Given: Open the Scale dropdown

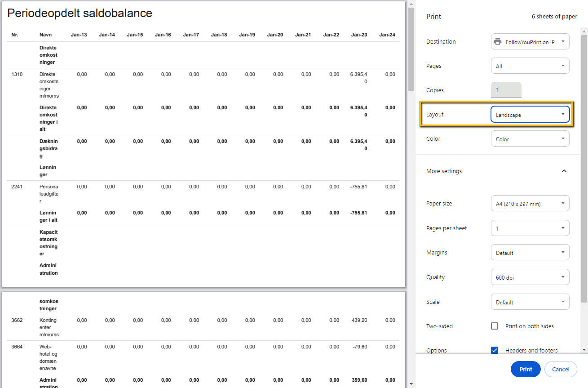Looking at the screenshot, I should pyautogui.click(x=530, y=302).
